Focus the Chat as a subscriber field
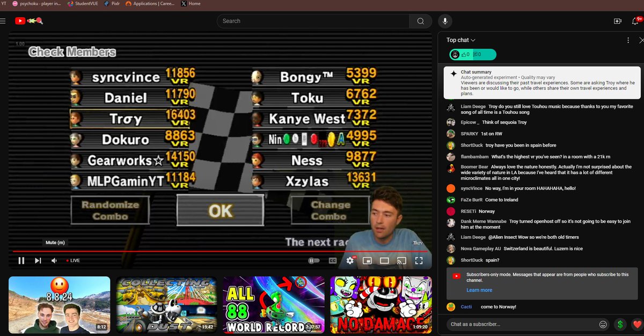This screenshot has width=644, height=336. point(519,324)
